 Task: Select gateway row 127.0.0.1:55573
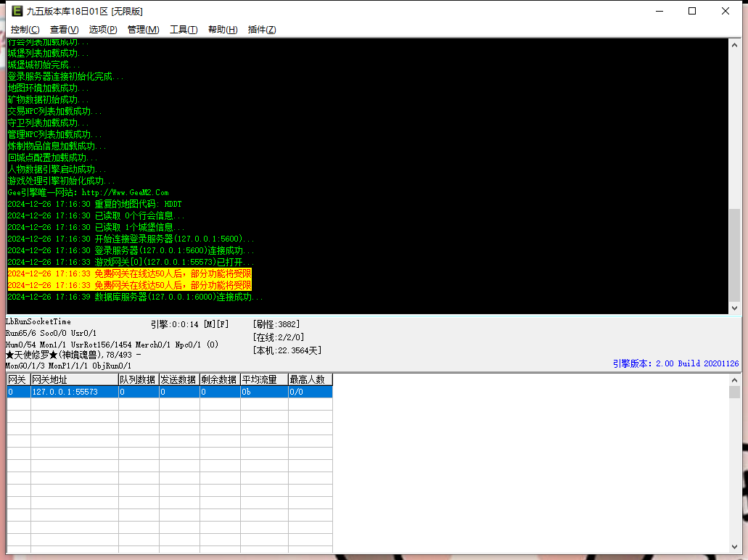(x=170, y=392)
